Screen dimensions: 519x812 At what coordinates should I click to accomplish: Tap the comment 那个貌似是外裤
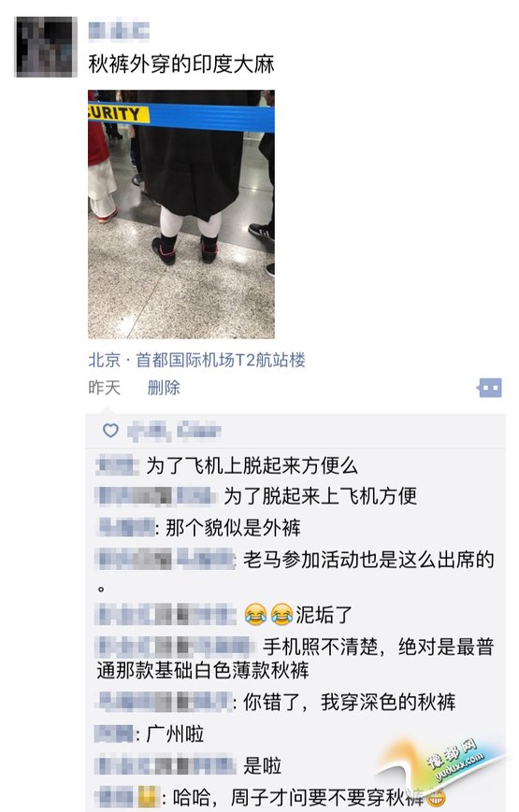234,528
